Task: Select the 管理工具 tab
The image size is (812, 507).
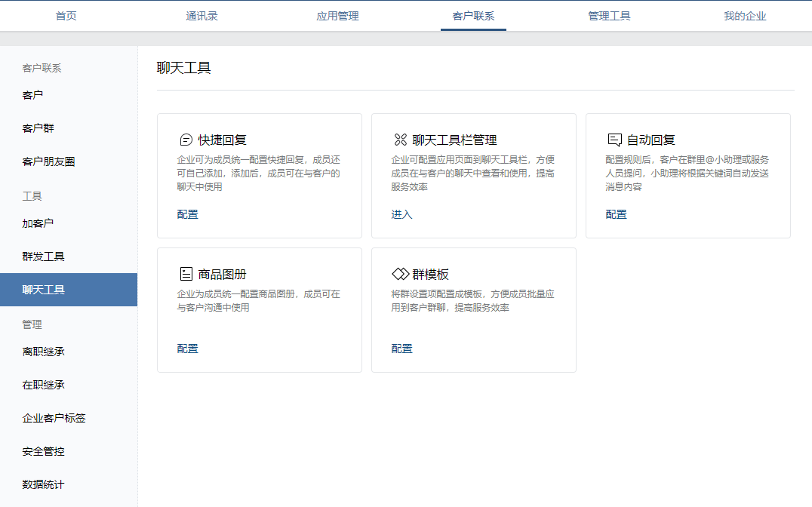Action: (x=609, y=16)
